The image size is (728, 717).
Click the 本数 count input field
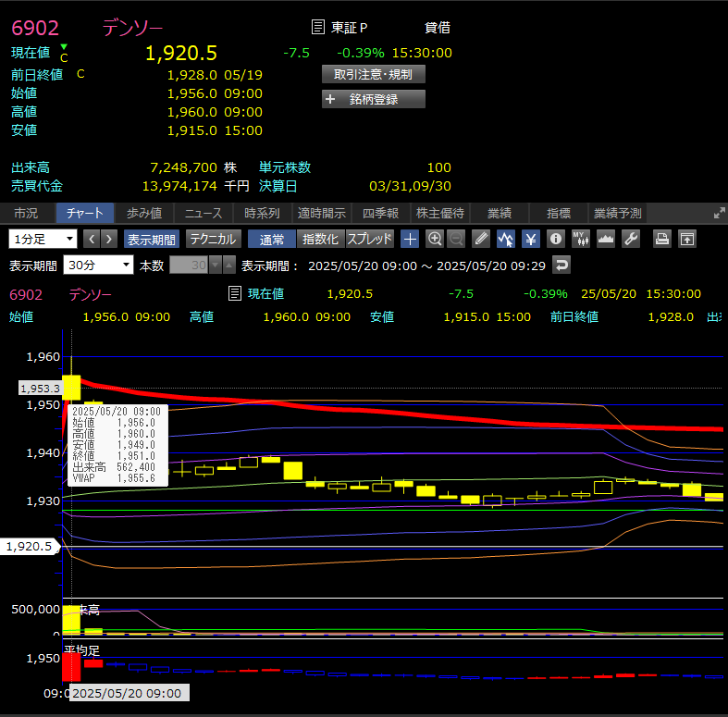190,265
